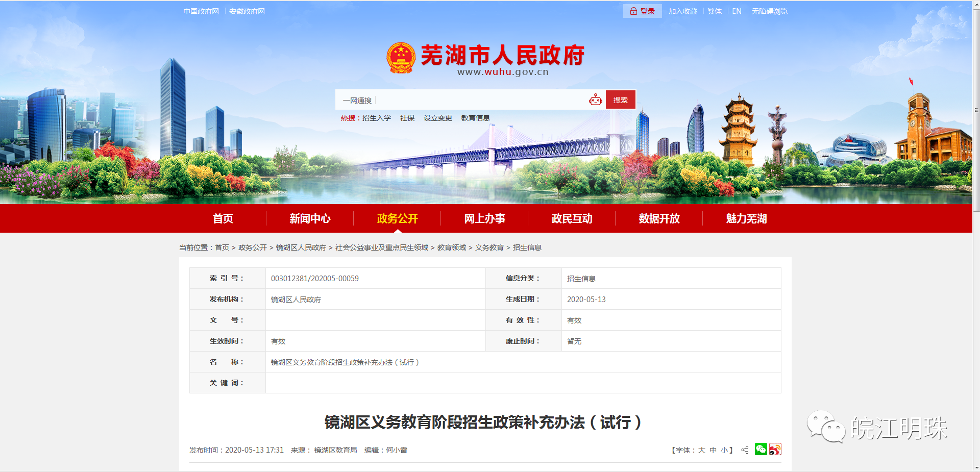
Task: Click the national emblem logo
Action: click(401, 58)
